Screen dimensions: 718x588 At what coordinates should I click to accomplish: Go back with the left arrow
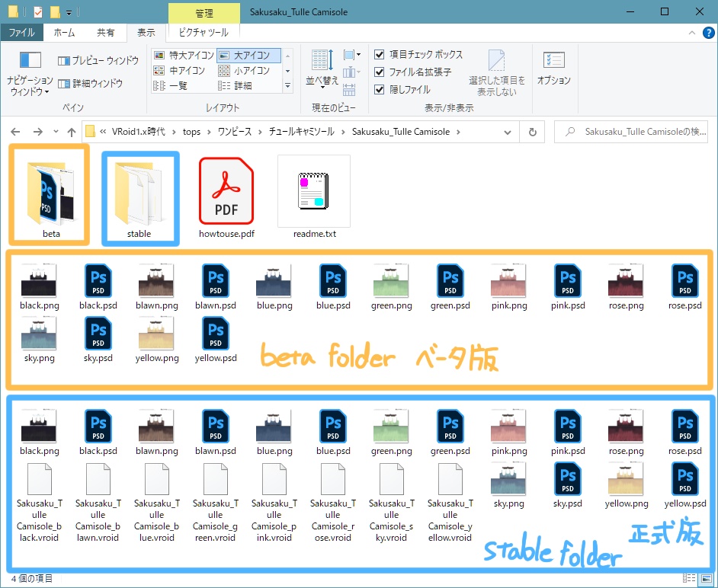pyautogui.click(x=15, y=132)
